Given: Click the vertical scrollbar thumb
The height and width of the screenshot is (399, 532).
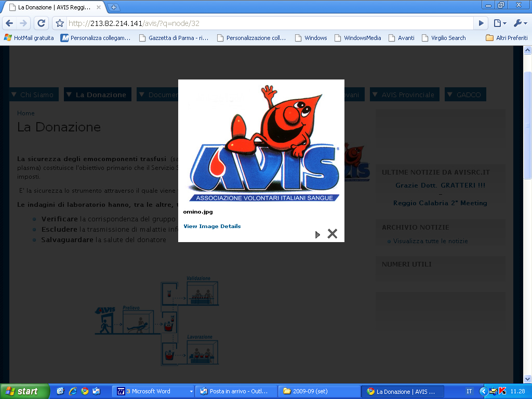Looking at the screenshot, I should [x=527, y=125].
